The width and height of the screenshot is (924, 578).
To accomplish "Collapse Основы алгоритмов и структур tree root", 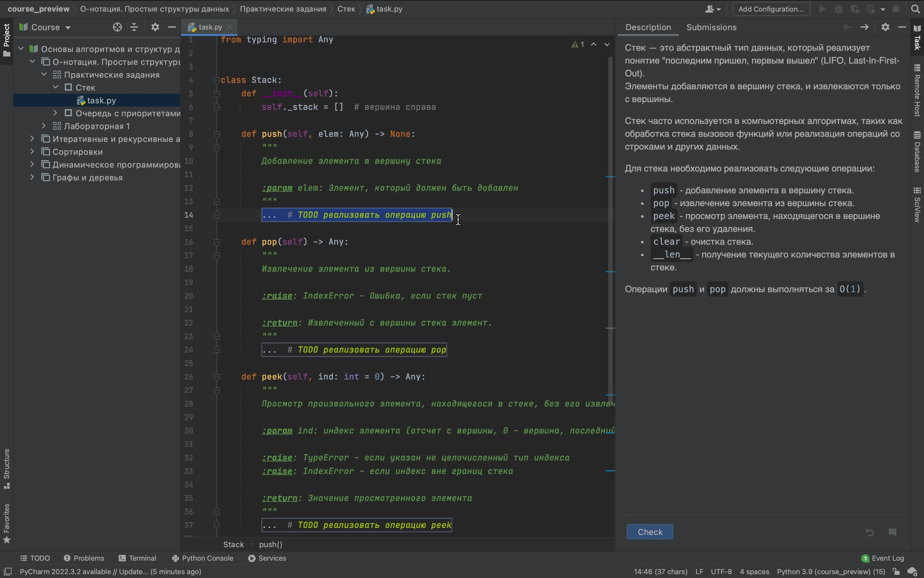I will pos(21,48).
